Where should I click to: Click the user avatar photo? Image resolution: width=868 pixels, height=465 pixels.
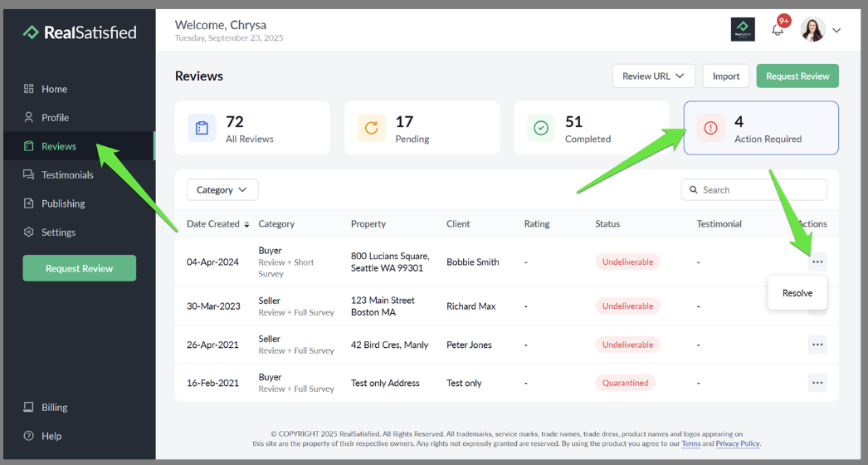click(x=812, y=29)
